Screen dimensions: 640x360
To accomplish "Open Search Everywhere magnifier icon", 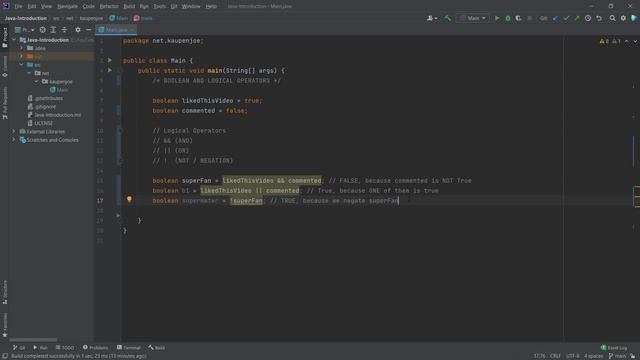I will pos(612,18).
